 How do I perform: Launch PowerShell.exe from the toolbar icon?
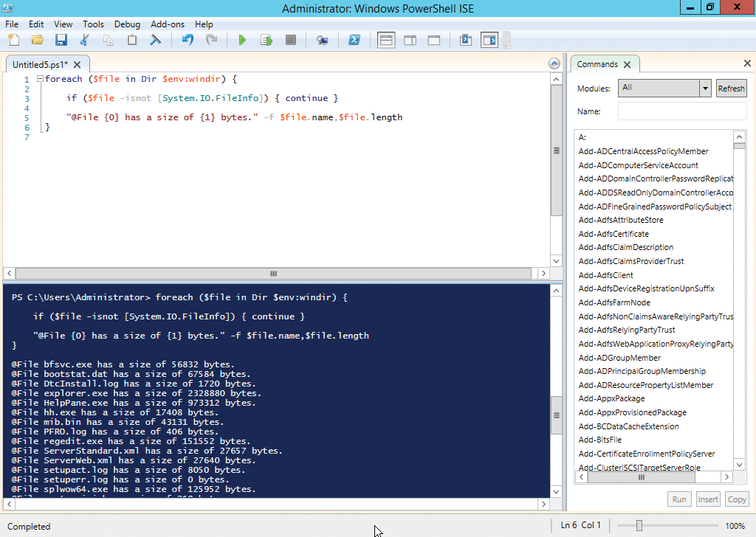point(354,40)
